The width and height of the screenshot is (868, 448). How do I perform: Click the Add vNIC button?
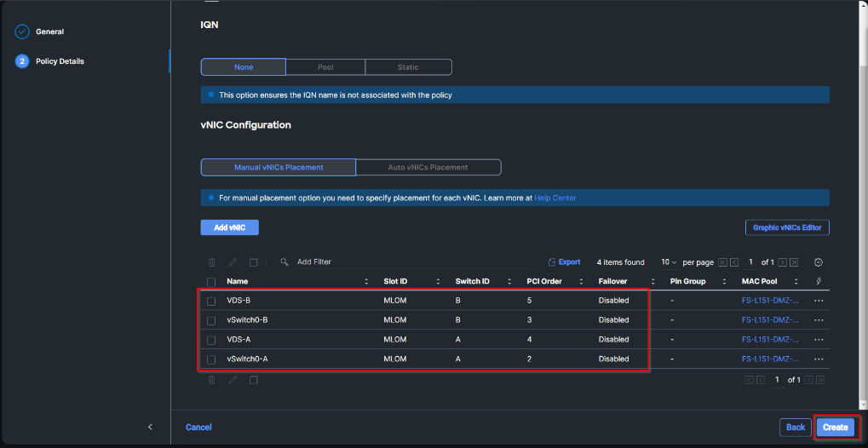coord(229,227)
